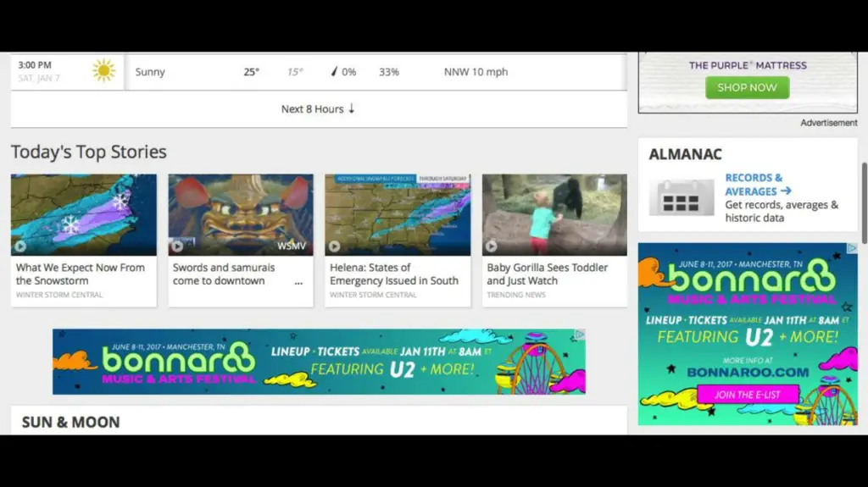Open Baby Gorilla Sees Toddler and Just Watch
Viewport: 868px width, 487px height.
(x=548, y=274)
